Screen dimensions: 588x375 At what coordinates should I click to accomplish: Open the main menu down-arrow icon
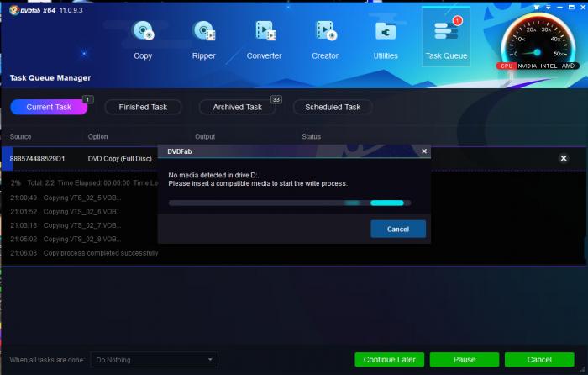point(549,7)
